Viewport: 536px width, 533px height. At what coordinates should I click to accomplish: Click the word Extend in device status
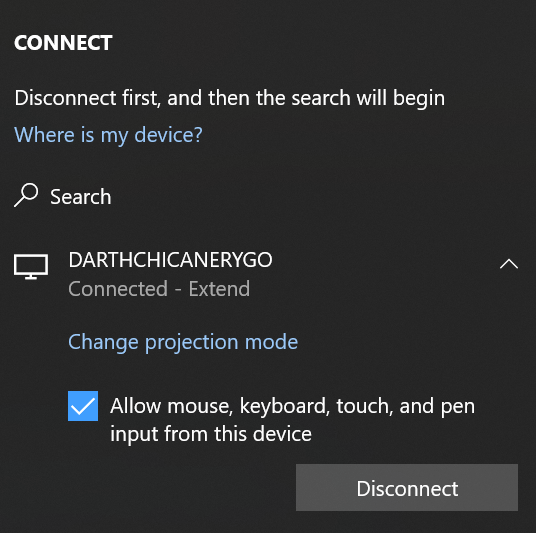point(219,289)
